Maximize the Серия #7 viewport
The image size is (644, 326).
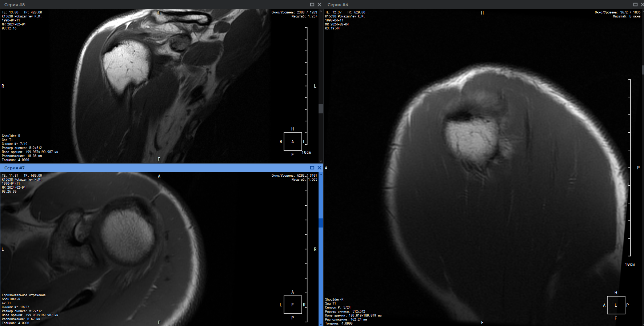click(312, 168)
